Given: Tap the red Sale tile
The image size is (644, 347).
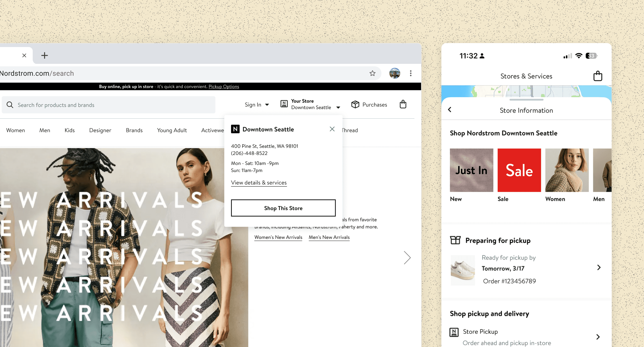Looking at the screenshot, I should pos(519,170).
